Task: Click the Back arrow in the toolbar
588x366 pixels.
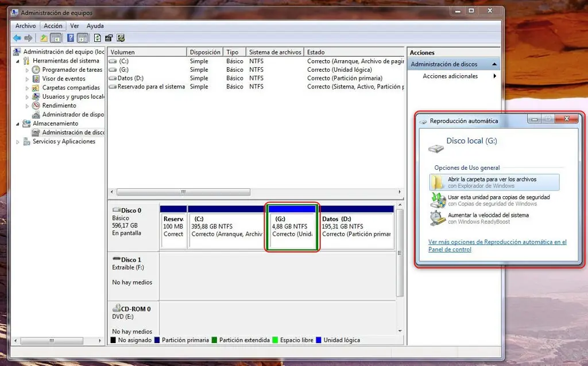Action: [17, 38]
